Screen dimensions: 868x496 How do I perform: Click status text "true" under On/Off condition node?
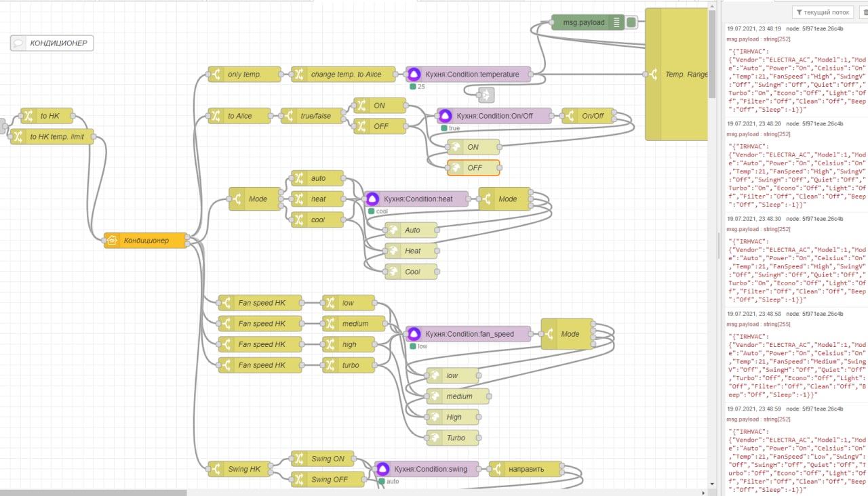(x=454, y=128)
